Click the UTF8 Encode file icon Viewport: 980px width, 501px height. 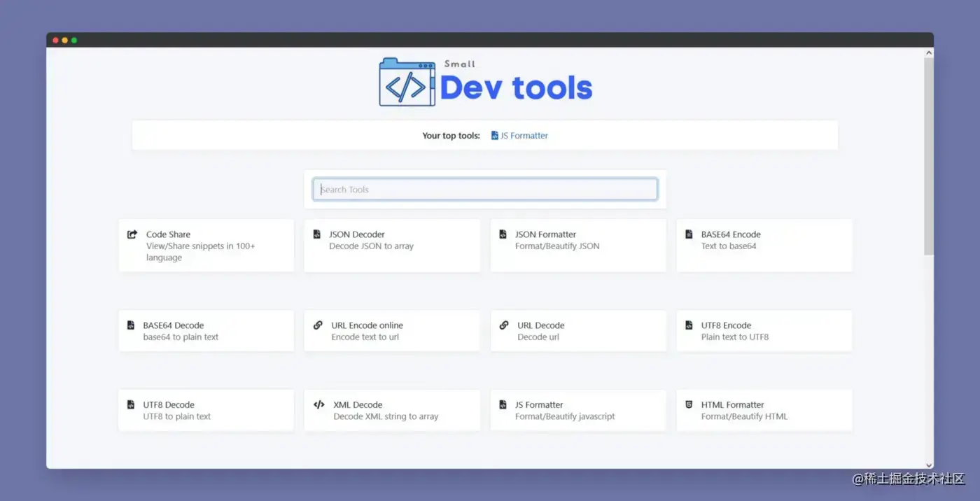pos(688,325)
